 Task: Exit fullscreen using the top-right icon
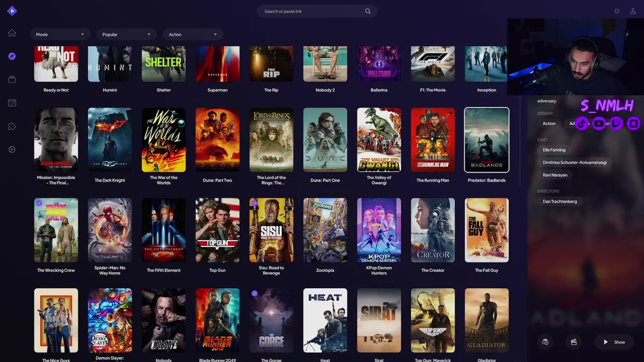[x=617, y=11]
